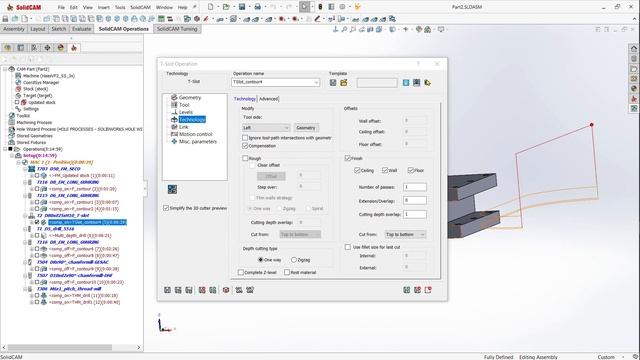Open dropdown arrow next to New document icon
This screenshot has height=360, width=640.
pos(218,7)
